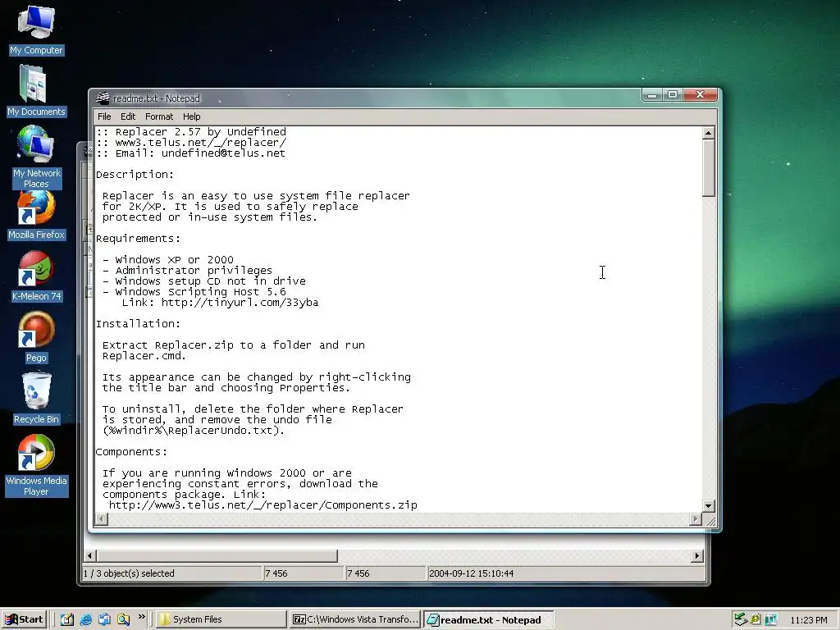Click the first quick launch icon
Image resolution: width=840 pixels, height=630 pixels.
click(66, 619)
